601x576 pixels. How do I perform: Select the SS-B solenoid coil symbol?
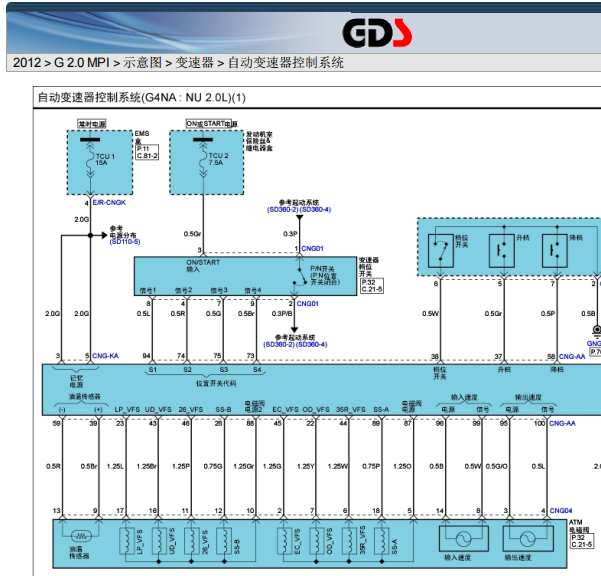pyautogui.click(x=224, y=541)
